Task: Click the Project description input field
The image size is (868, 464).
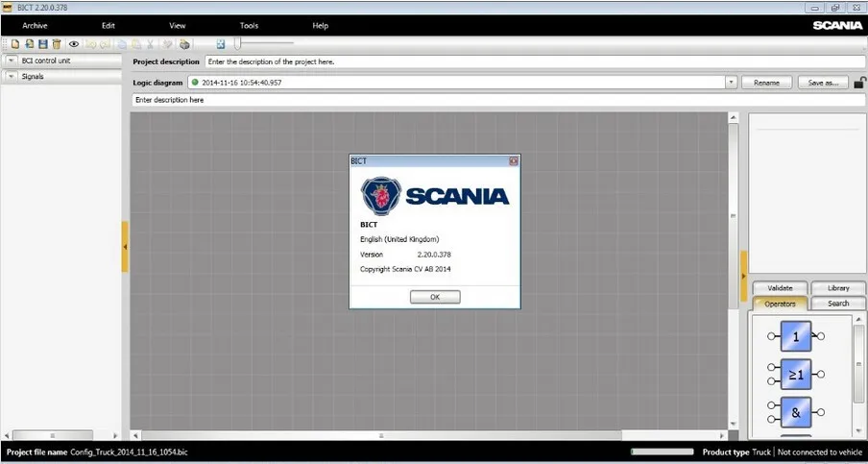Action: 535,61
